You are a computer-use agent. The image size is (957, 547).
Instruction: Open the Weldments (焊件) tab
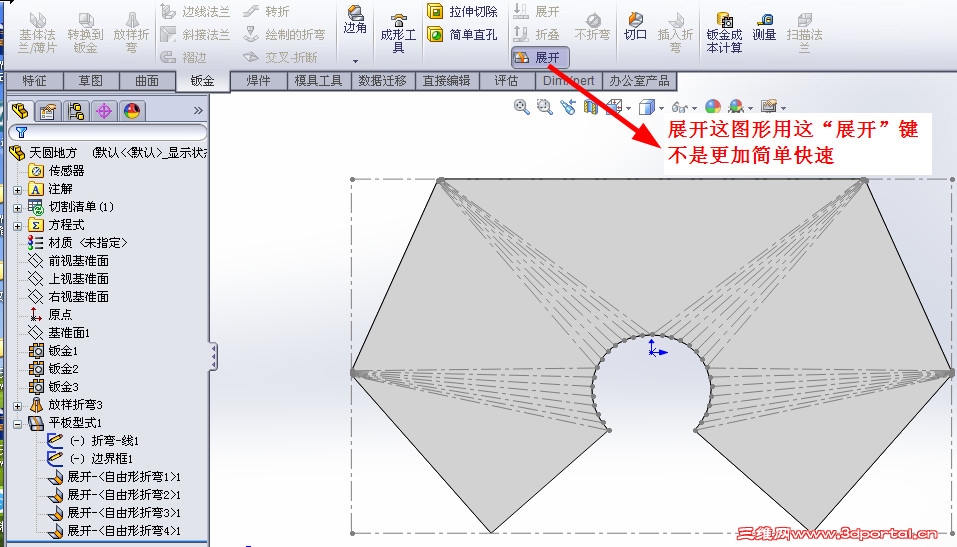pos(258,81)
